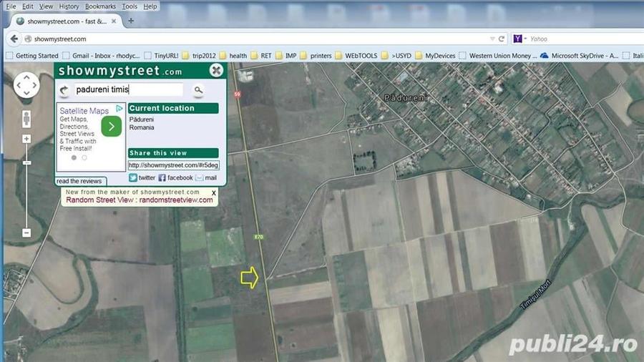Open the URL history dropdown arrow
Viewport: 644px width, 362px height.
(x=492, y=39)
